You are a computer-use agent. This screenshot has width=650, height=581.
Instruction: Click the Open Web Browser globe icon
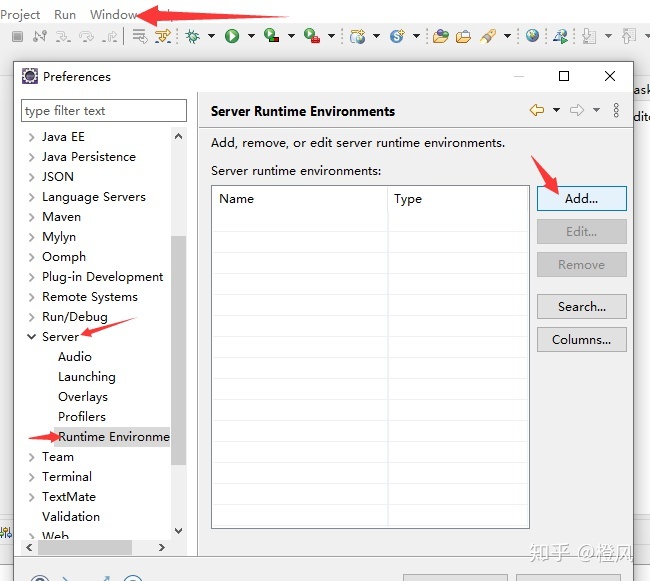pos(533,36)
